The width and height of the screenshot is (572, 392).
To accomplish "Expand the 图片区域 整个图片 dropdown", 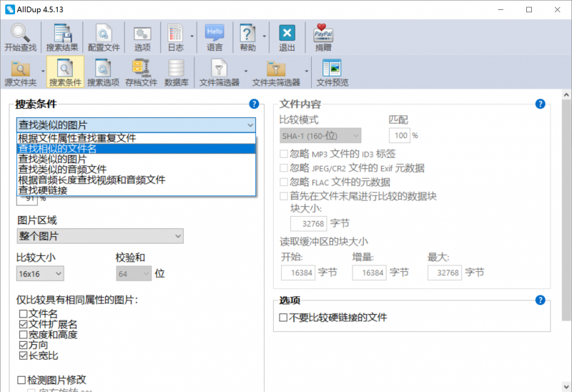I will (100, 236).
